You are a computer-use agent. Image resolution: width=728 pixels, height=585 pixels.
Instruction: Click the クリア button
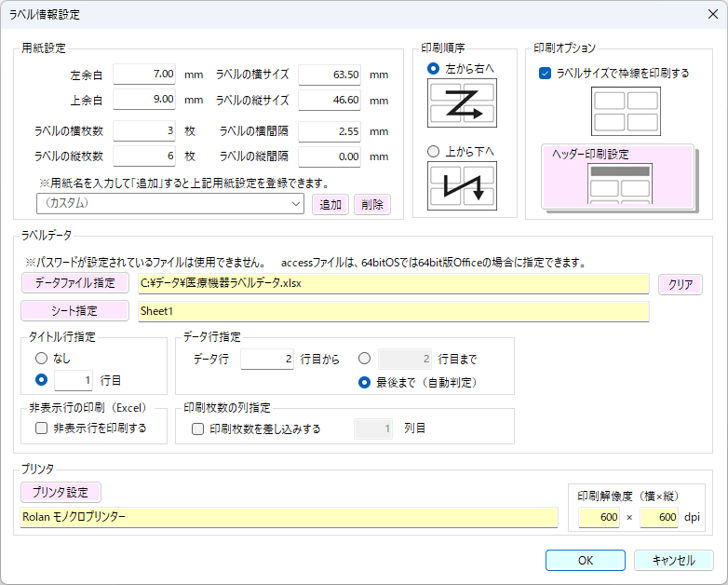[x=681, y=284]
